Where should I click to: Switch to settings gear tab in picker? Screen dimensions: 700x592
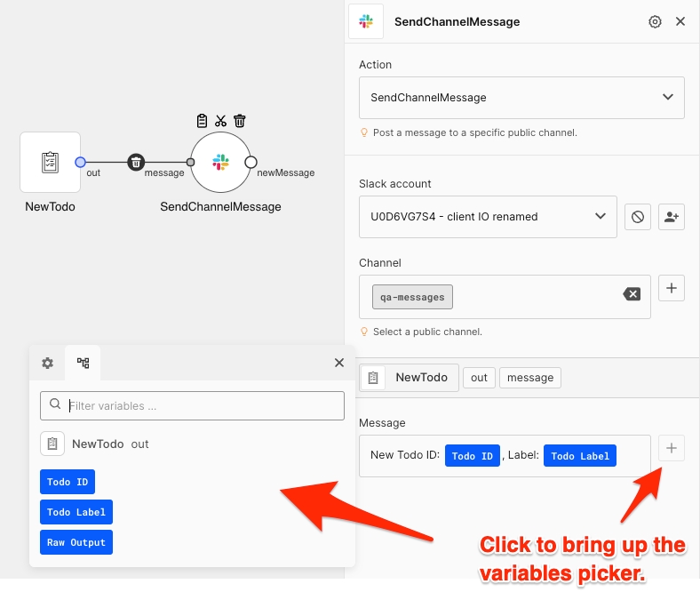point(48,363)
